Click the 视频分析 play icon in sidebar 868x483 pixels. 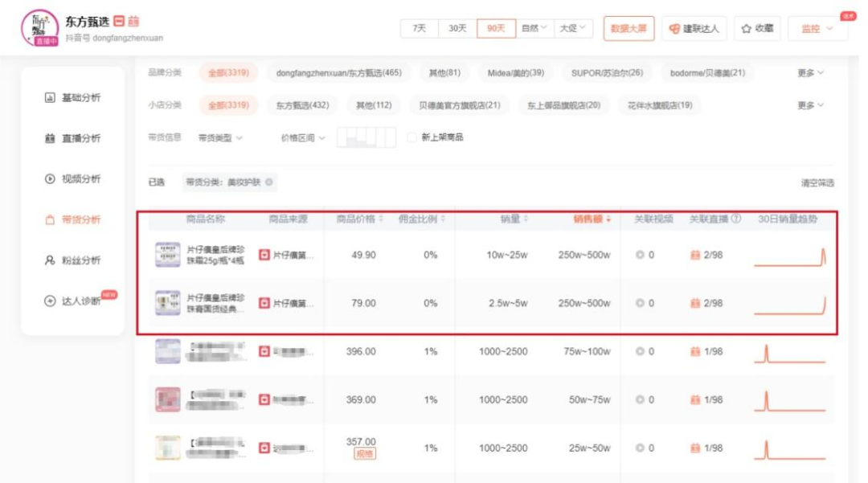[50, 178]
